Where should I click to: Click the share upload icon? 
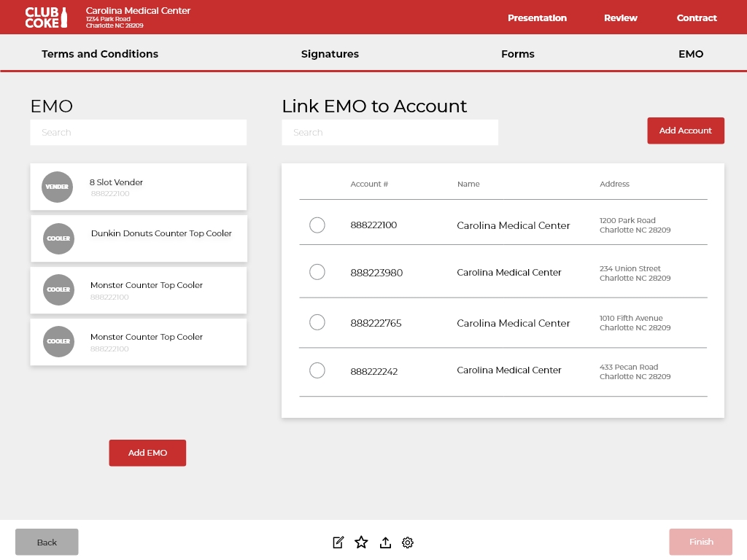(385, 542)
